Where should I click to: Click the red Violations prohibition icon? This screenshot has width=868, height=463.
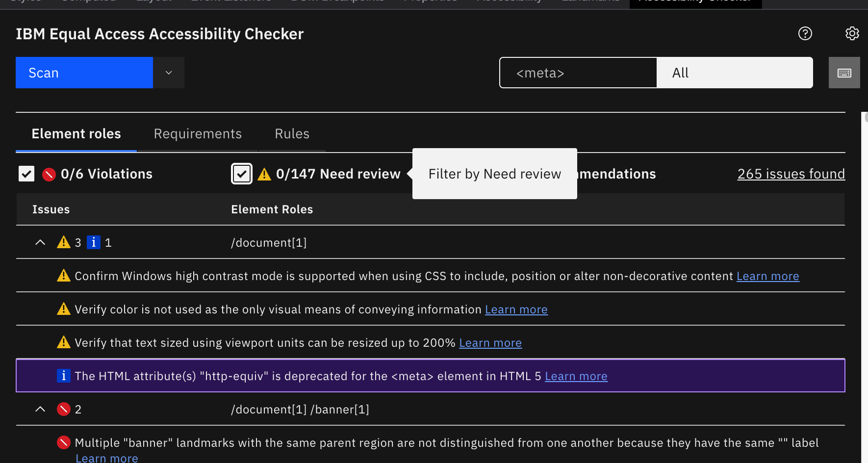49,174
